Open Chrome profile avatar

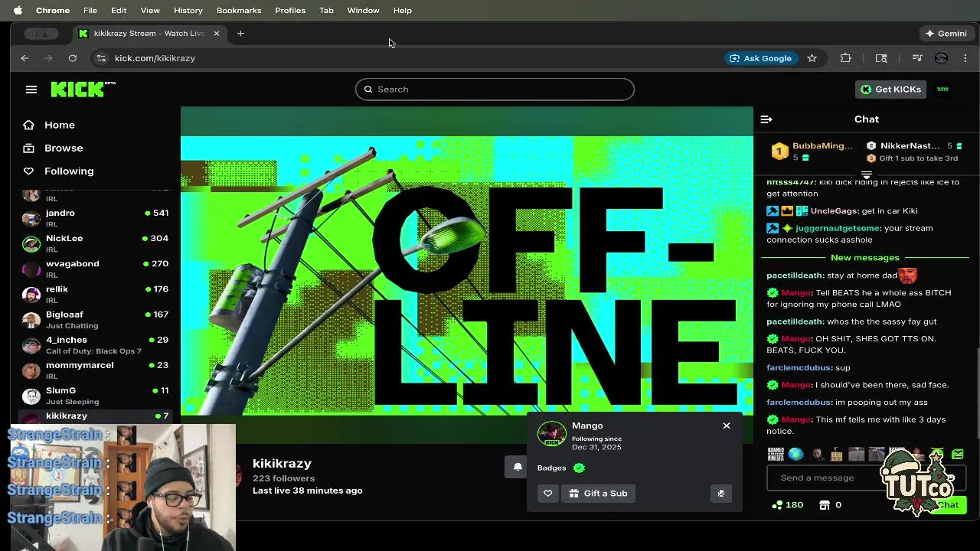(942, 58)
